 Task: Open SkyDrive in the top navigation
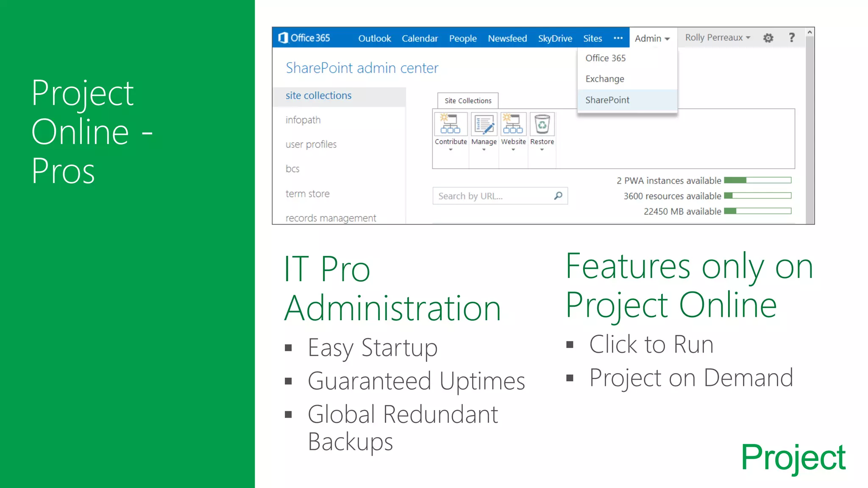555,39
